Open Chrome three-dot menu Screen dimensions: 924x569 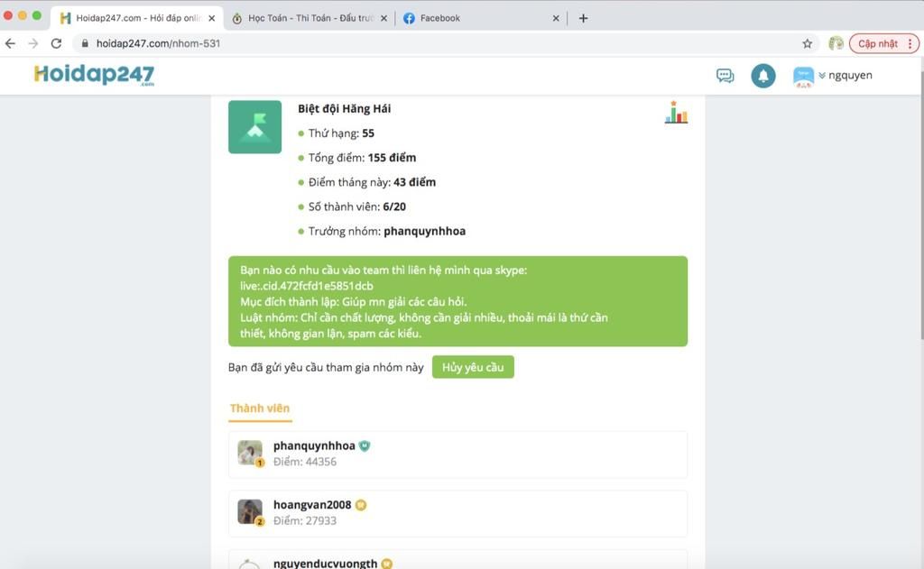click(910, 43)
